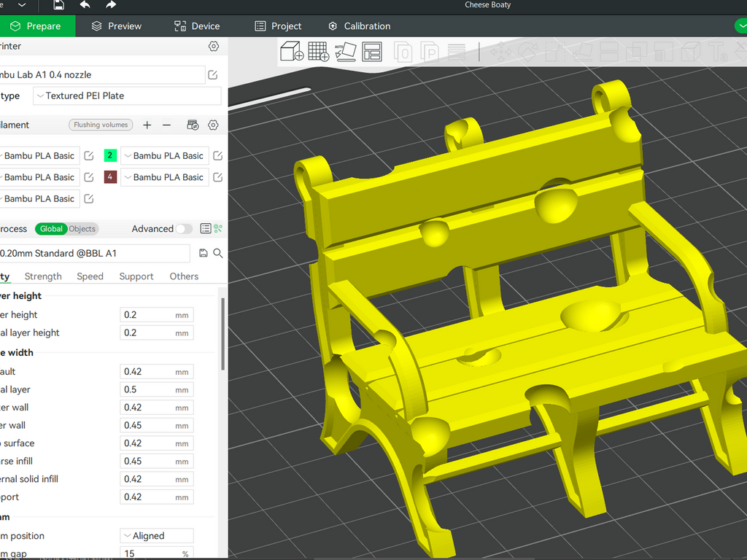Switch to the Preview tab
Image resolution: width=747 pixels, height=560 pixels.
[x=117, y=26]
